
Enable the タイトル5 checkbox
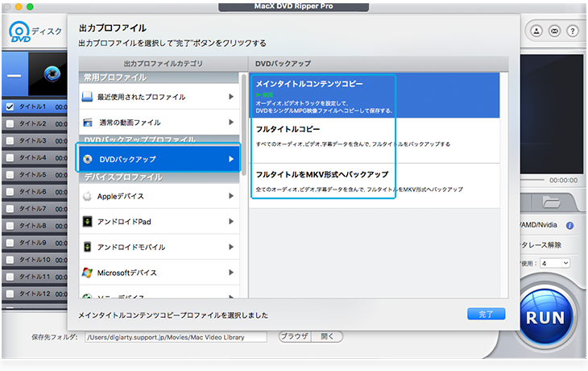(x=10, y=174)
